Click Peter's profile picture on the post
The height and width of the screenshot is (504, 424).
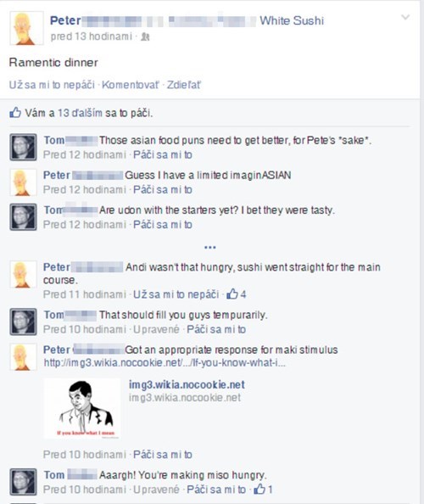[26, 28]
